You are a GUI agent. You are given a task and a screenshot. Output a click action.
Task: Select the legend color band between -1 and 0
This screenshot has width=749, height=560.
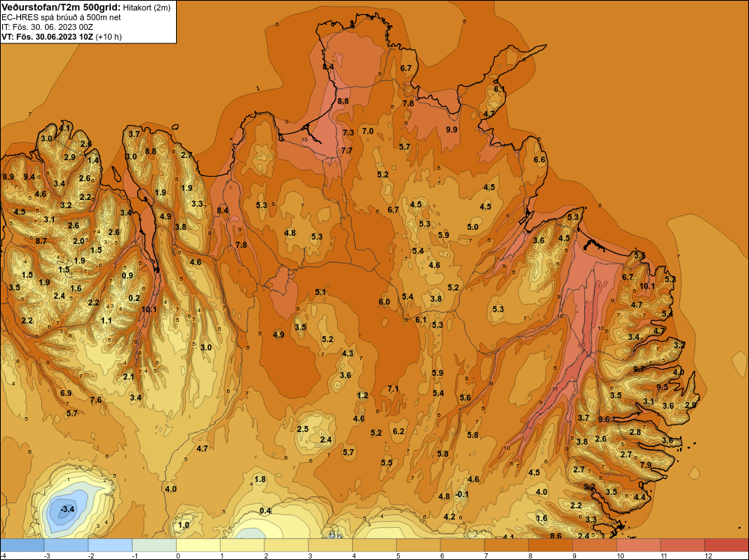tap(154, 545)
